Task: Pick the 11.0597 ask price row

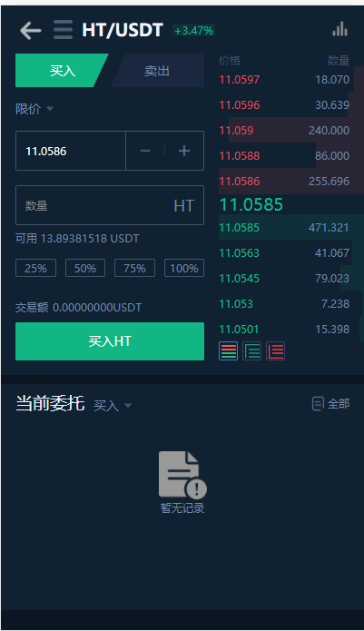Action: [x=284, y=80]
